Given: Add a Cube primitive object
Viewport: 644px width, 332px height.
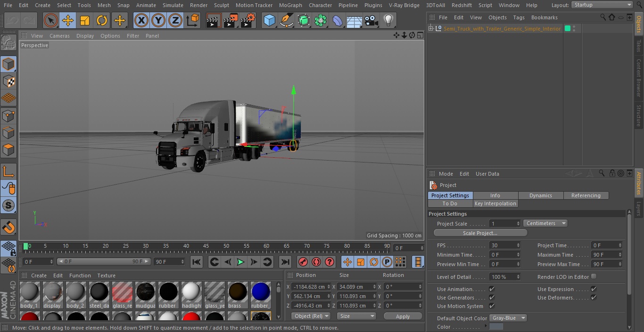Looking at the screenshot, I should click(x=269, y=20).
